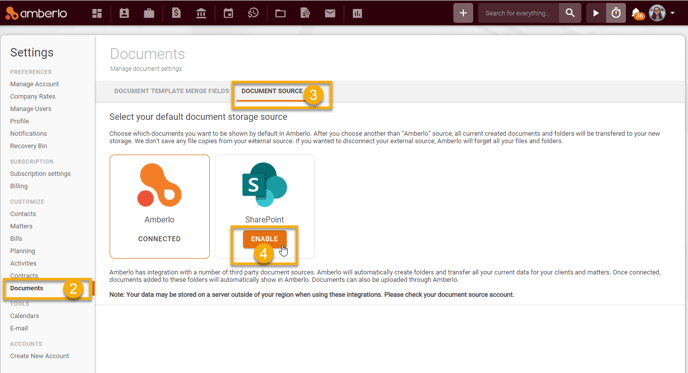Switch to Document Template Merge Fields tab

tap(172, 91)
